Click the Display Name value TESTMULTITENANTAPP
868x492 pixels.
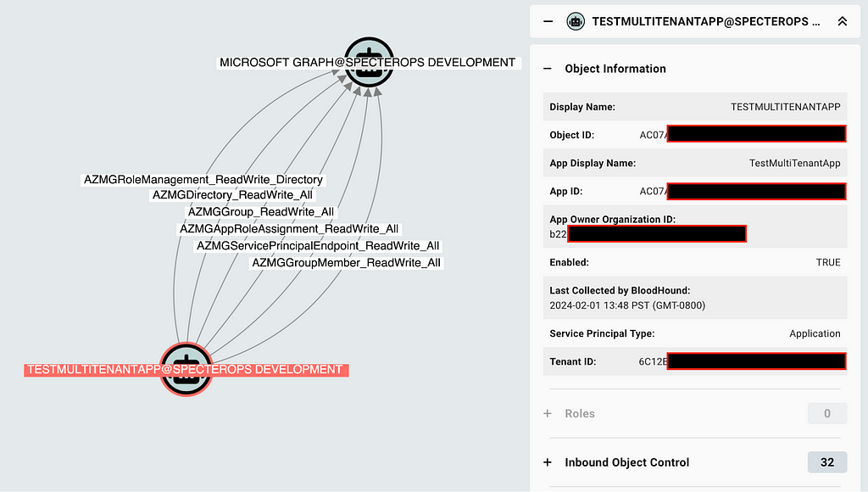click(786, 107)
